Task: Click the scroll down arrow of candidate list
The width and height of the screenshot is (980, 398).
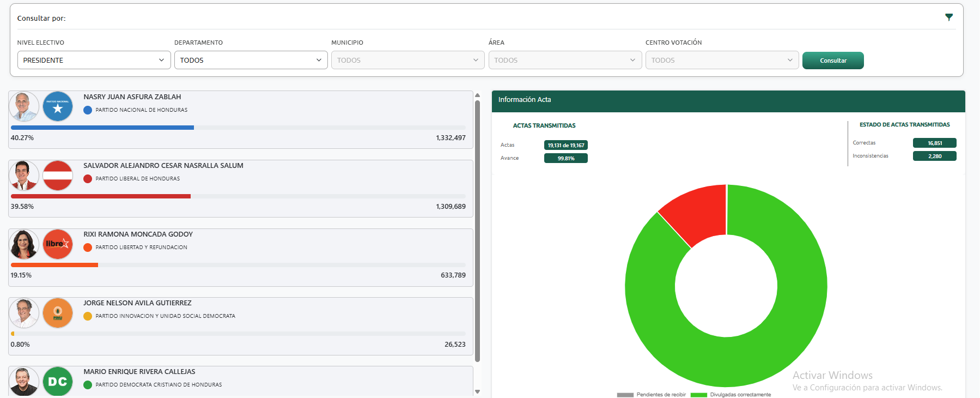Action: (x=478, y=391)
